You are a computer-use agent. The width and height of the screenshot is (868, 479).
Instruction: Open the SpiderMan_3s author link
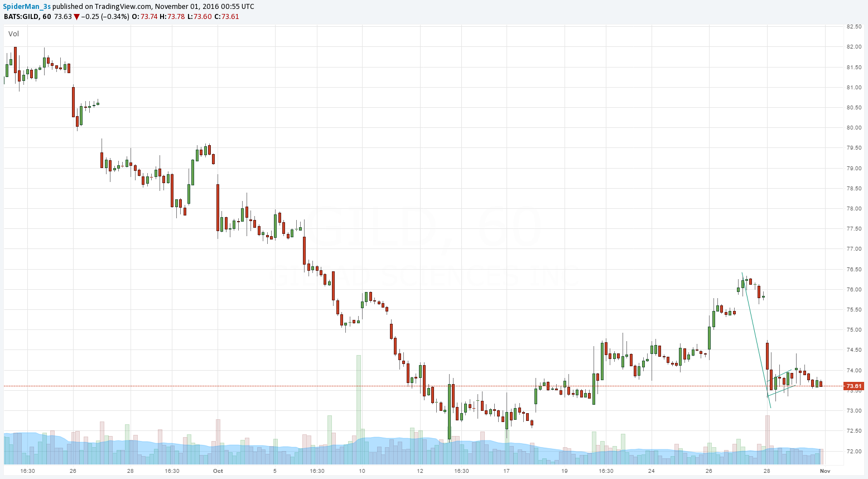(27, 7)
